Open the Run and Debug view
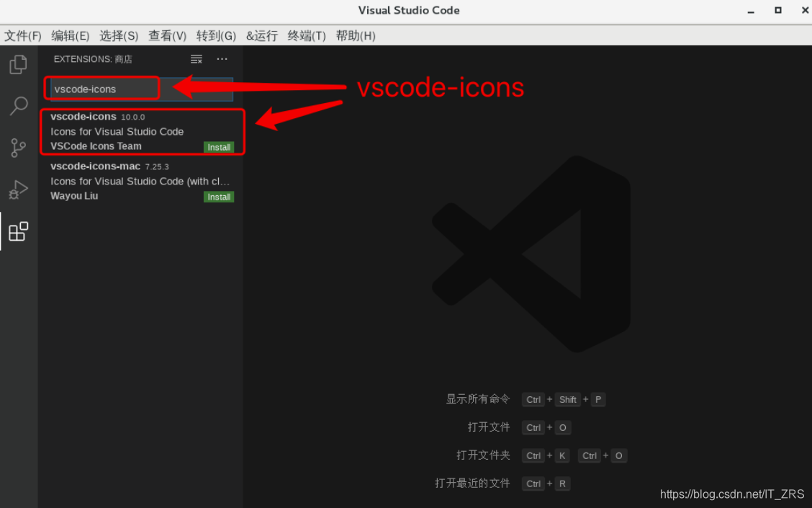 [x=19, y=190]
